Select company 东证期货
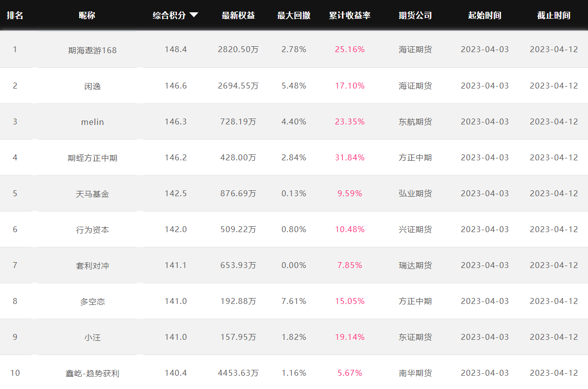 [415, 337]
